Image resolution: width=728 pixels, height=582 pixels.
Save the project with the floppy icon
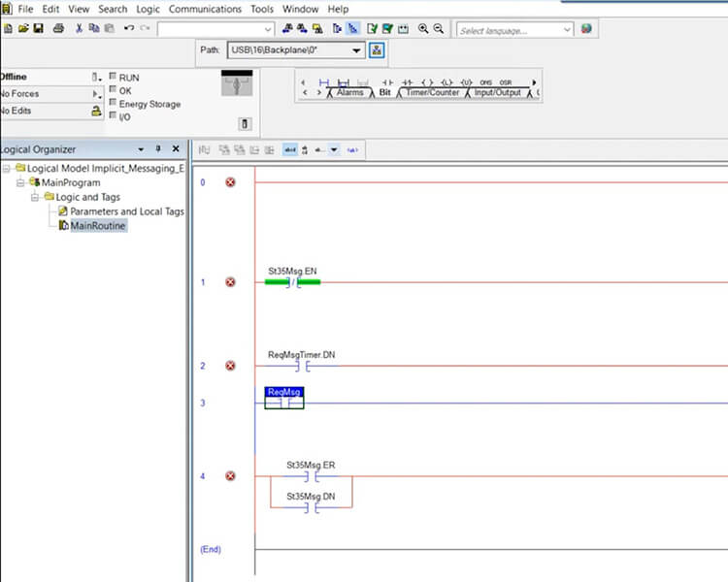coord(39,29)
